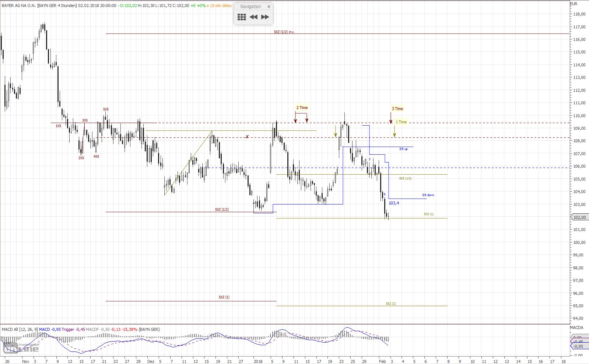Click the 'Dez' date axis label
This screenshot has height=364, width=589.
tap(151, 361)
